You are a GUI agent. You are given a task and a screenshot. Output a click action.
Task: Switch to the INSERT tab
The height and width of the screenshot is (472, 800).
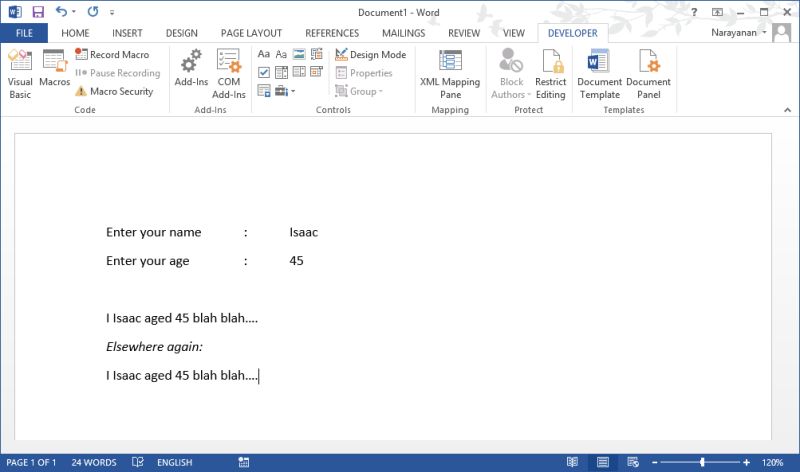pos(127,33)
